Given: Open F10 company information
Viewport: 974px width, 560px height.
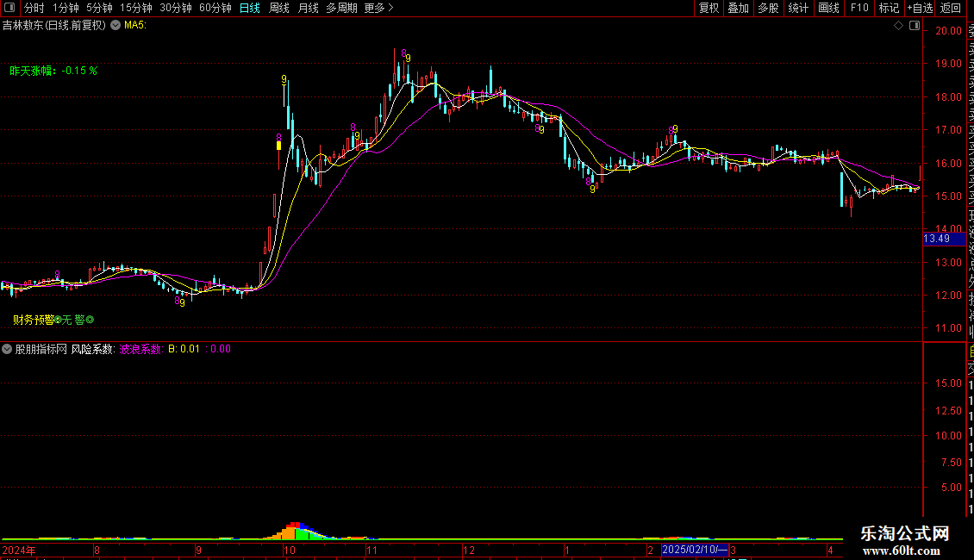Looking at the screenshot, I should point(859,8).
